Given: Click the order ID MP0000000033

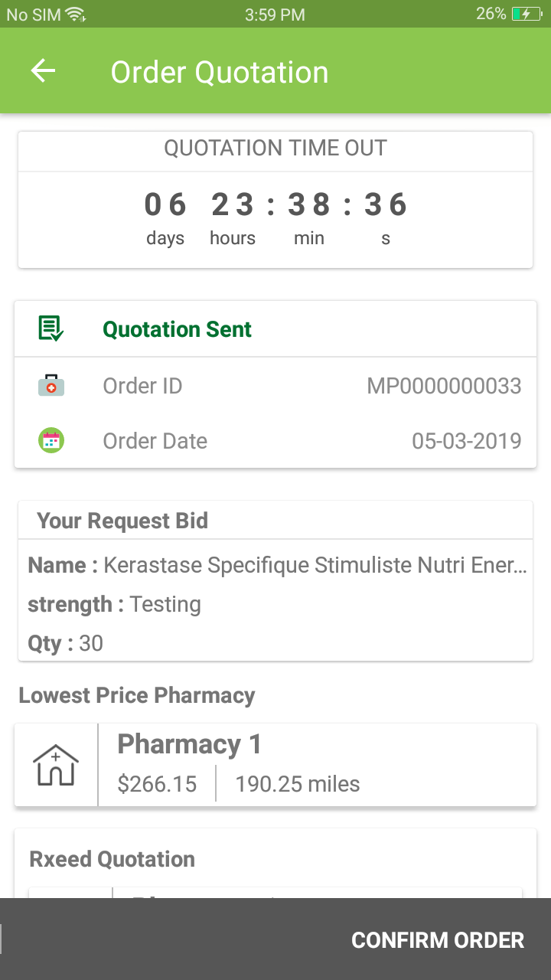Looking at the screenshot, I should point(444,386).
